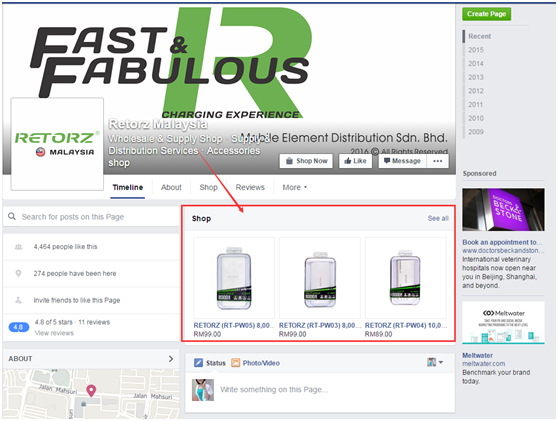Image resolution: width=558 pixels, height=421 pixels.
Task: Click Invite friends to like this Page
Action: (77, 300)
